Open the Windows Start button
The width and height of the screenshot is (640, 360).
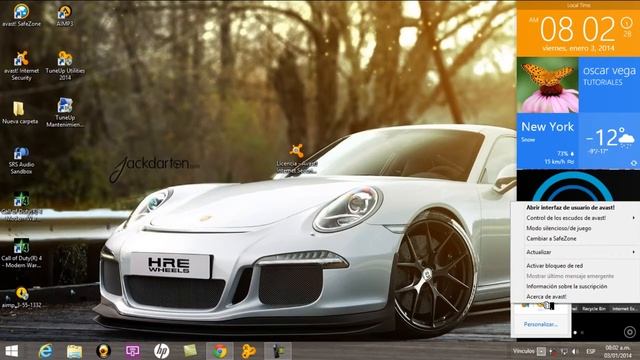[x=11, y=351]
